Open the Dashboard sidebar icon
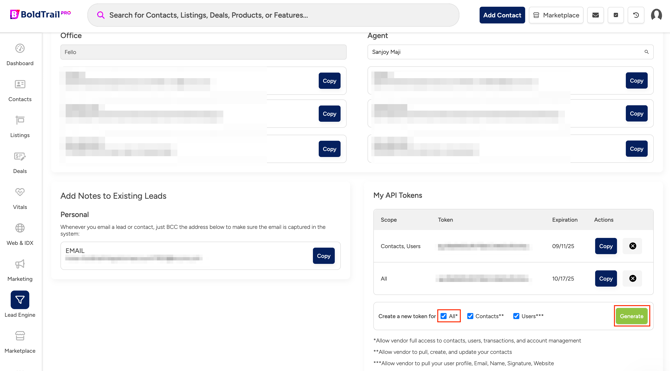 coord(20,49)
